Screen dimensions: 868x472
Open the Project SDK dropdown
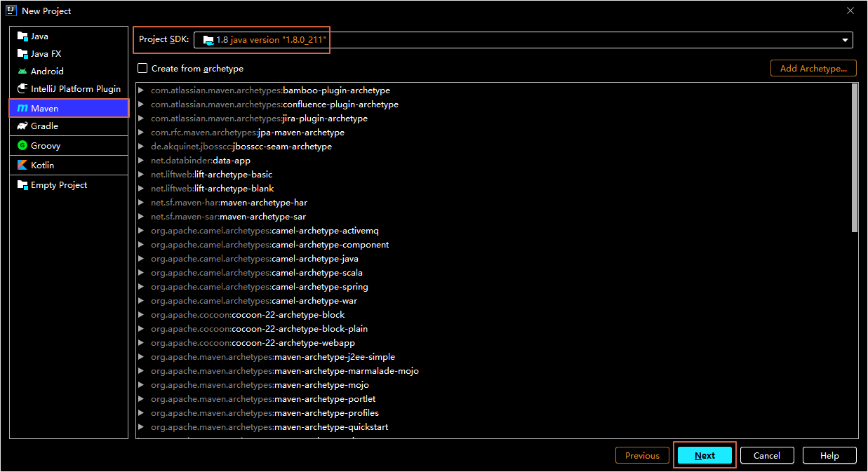(845, 40)
